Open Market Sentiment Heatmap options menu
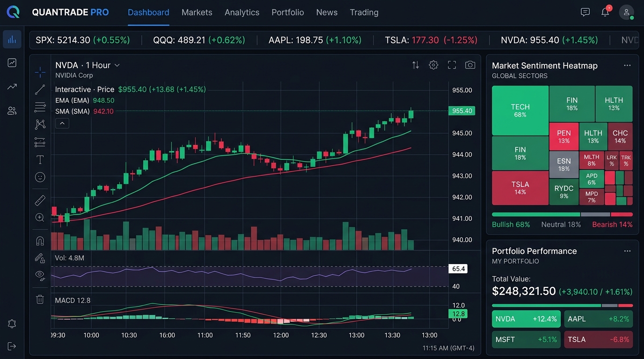 point(627,65)
